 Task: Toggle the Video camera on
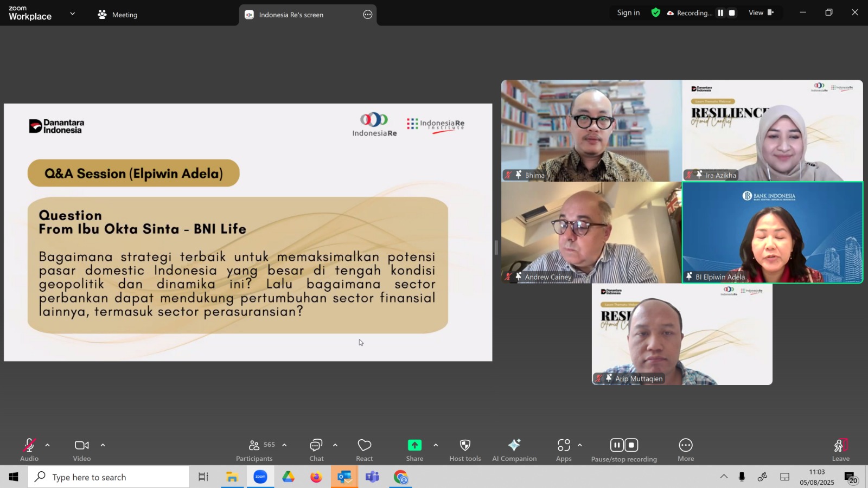point(82,445)
